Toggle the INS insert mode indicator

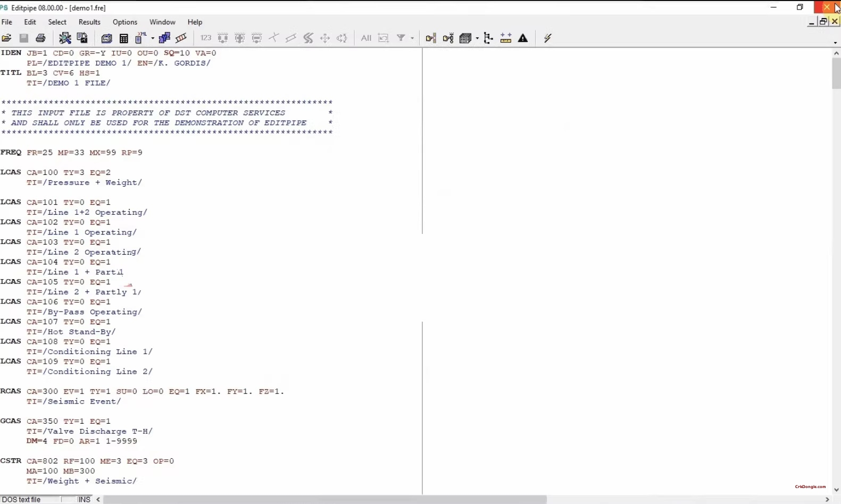point(84,499)
